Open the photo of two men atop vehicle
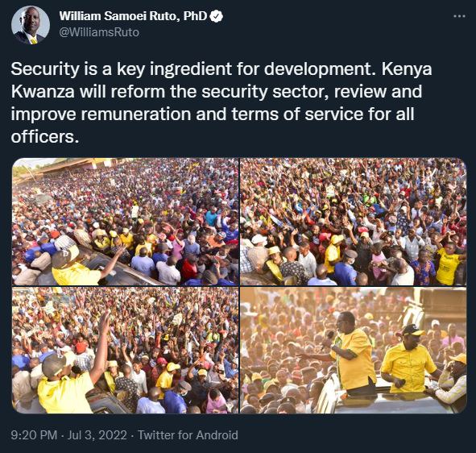The width and height of the screenshot is (476, 453). [354, 351]
